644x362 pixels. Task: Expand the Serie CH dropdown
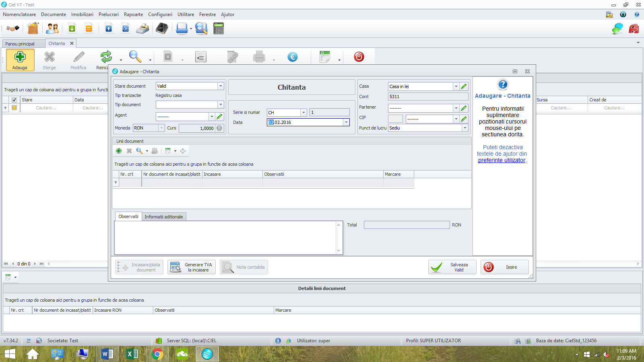pos(303,113)
